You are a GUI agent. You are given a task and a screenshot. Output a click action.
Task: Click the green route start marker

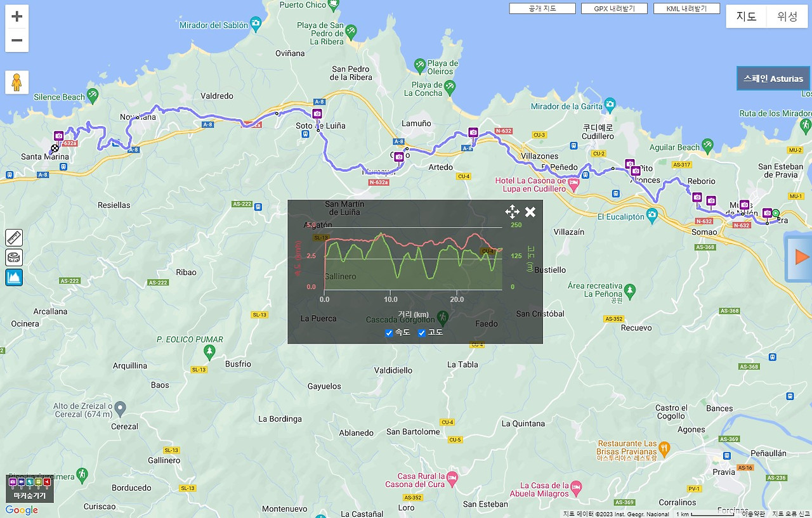pos(775,214)
